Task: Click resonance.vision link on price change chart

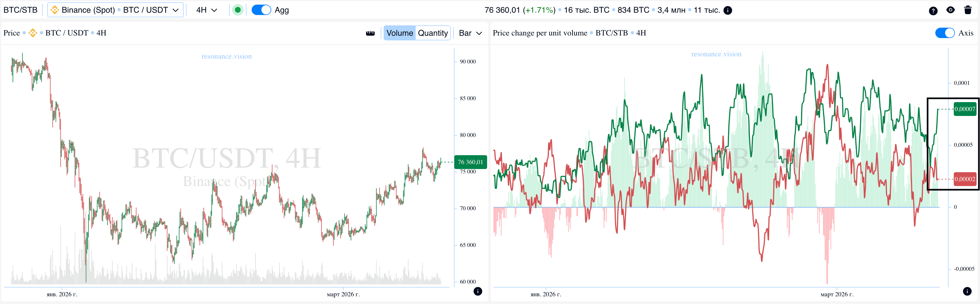Action: point(716,54)
